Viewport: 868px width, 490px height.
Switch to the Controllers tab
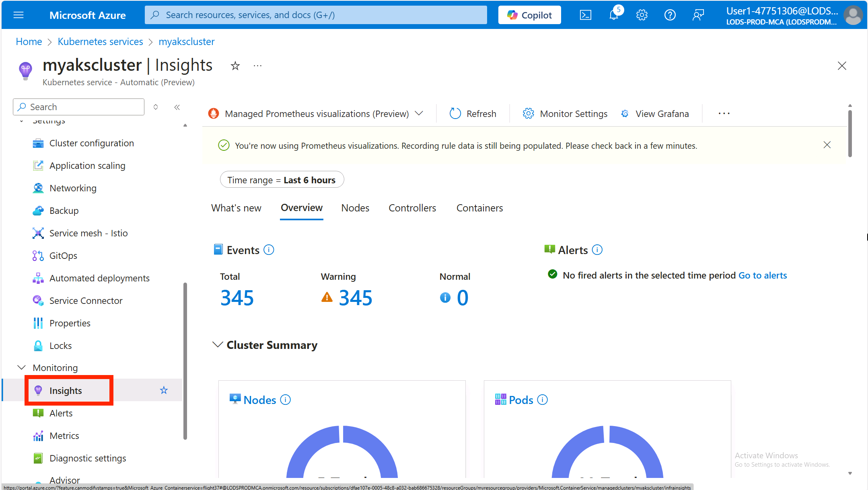pos(412,208)
